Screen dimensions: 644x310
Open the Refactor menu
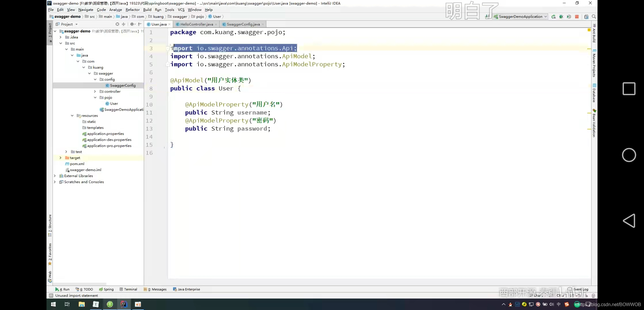click(x=132, y=10)
